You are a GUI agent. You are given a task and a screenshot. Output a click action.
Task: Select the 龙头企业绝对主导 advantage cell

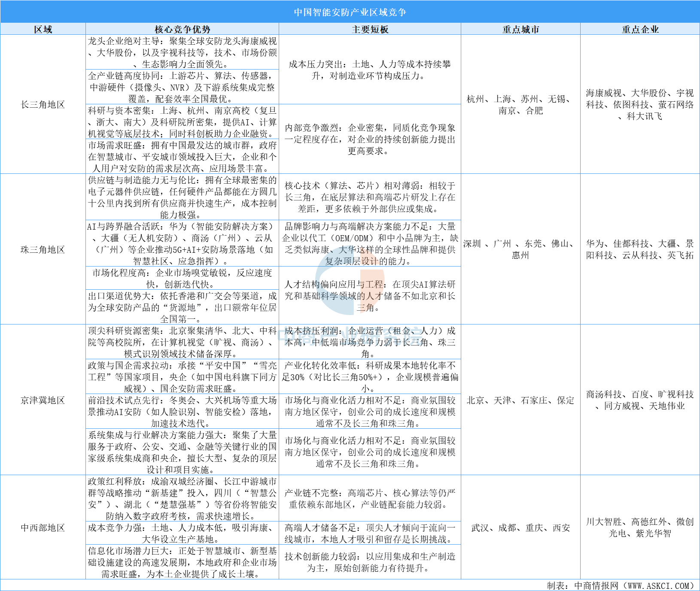click(x=182, y=52)
